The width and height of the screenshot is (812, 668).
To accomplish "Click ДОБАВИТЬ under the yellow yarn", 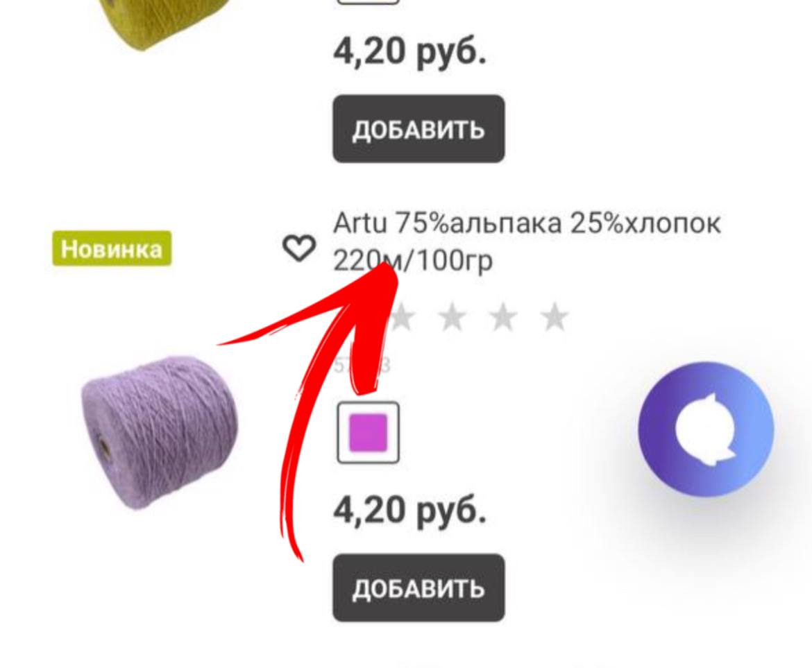I will [418, 129].
